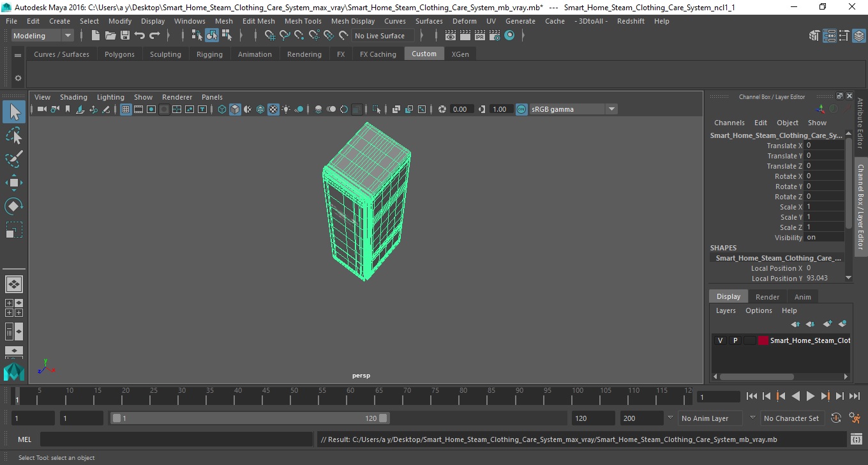Toggle the layer P playback box
868x465 pixels.
tap(735, 340)
